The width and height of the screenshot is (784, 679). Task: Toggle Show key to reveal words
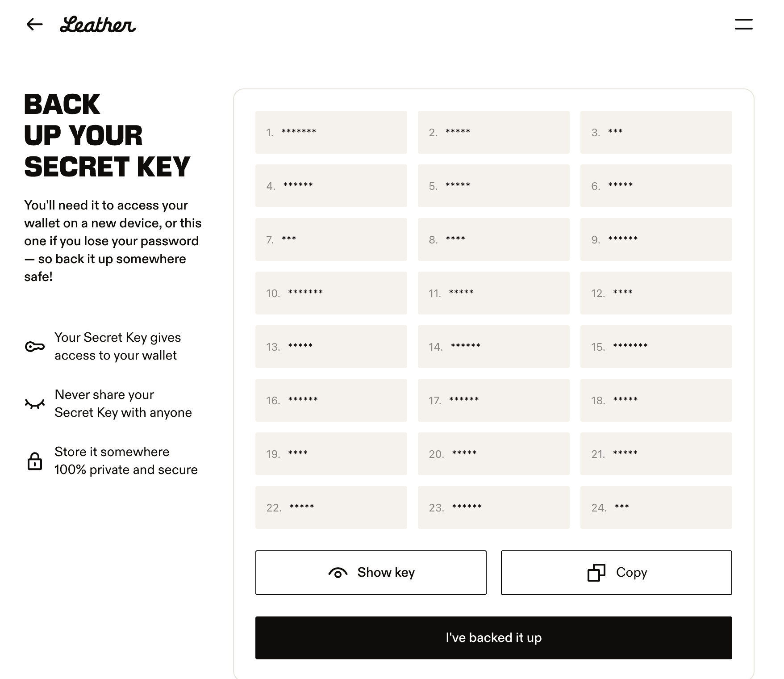click(371, 573)
